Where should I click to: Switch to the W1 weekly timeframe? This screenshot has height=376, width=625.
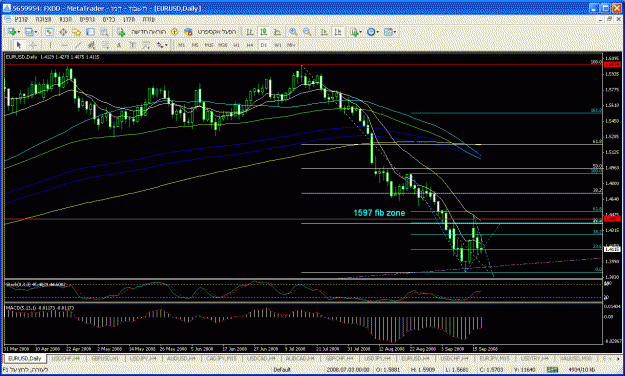tap(277, 45)
